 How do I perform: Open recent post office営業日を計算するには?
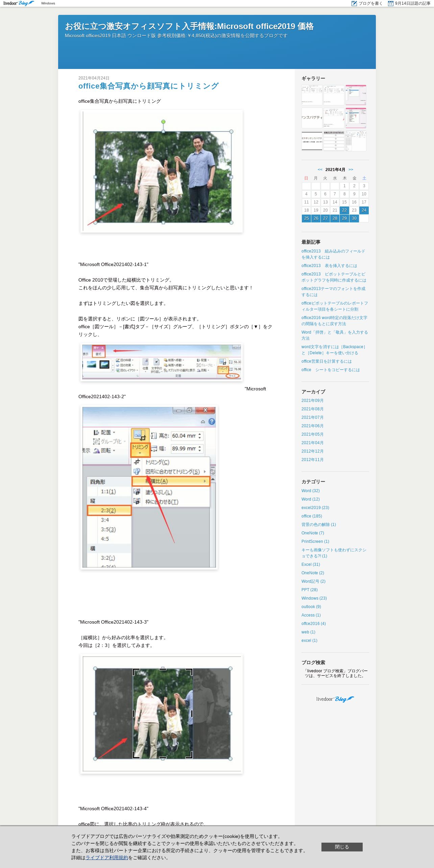[x=327, y=361]
